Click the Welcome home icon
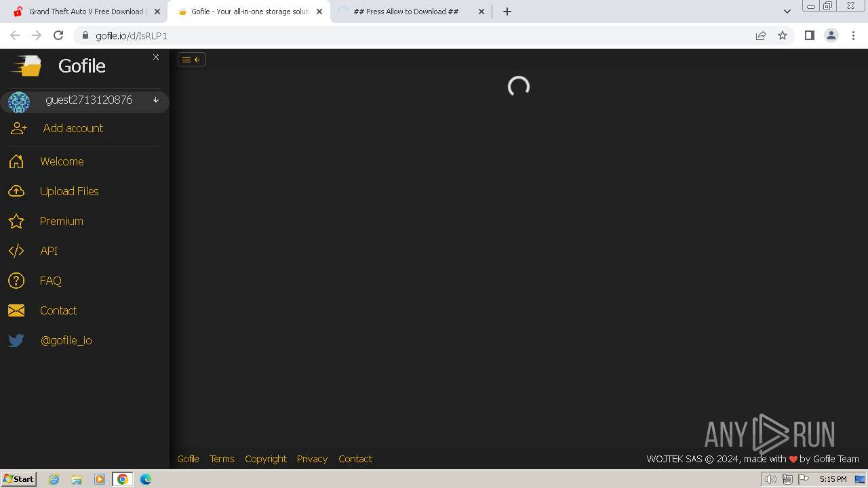The image size is (868, 488). pyautogui.click(x=16, y=161)
